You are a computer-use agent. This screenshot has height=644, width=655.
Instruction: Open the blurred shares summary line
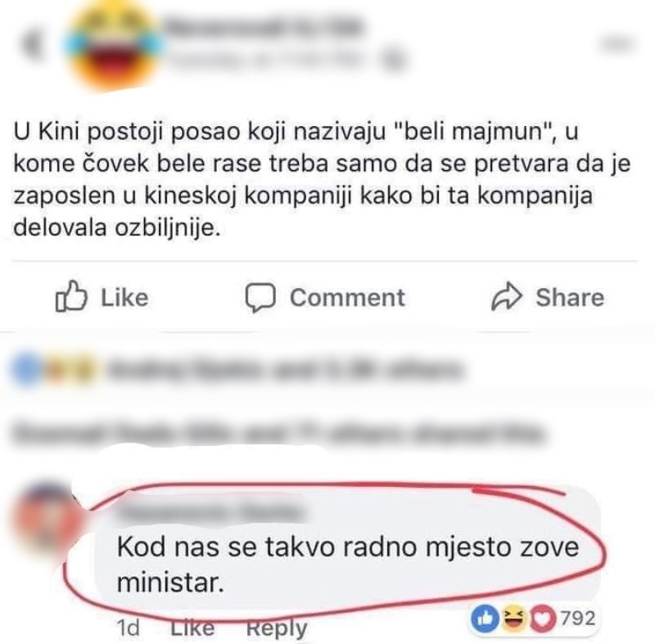click(x=279, y=433)
